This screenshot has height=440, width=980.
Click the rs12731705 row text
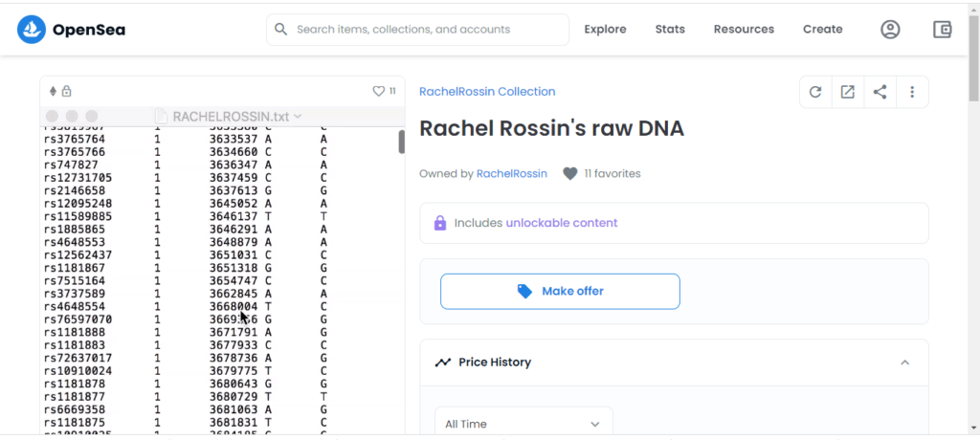[x=78, y=178]
